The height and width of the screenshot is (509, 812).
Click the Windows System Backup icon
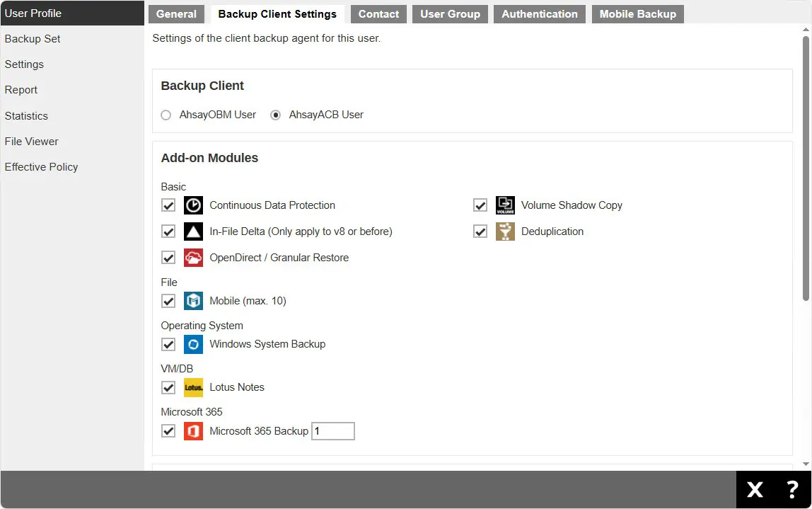click(193, 344)
